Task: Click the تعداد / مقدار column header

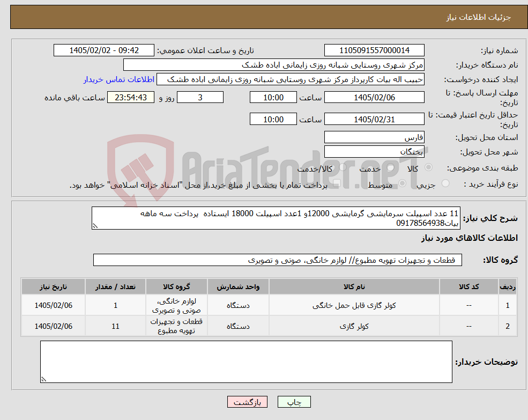Action: pyautogui.click(x=115, y=287)
